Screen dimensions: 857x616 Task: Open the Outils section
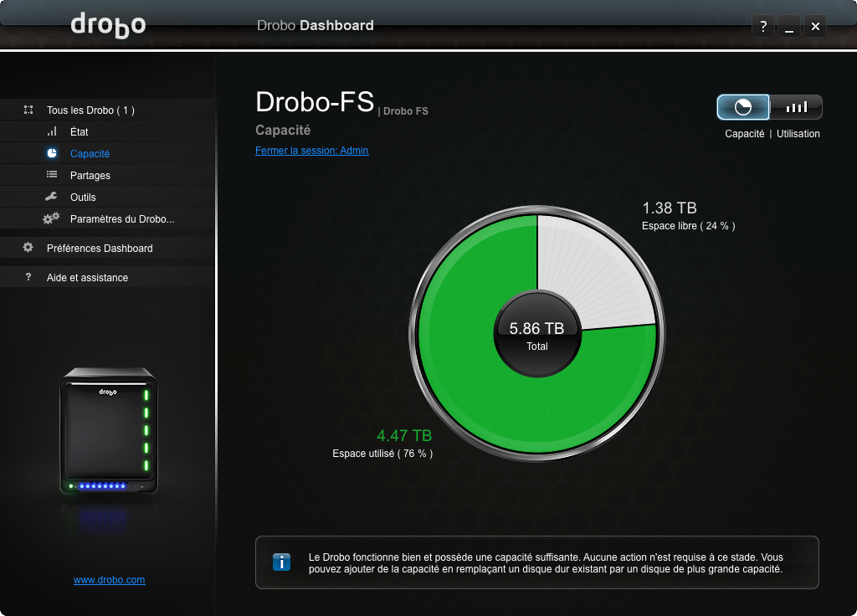coord(83,198)
